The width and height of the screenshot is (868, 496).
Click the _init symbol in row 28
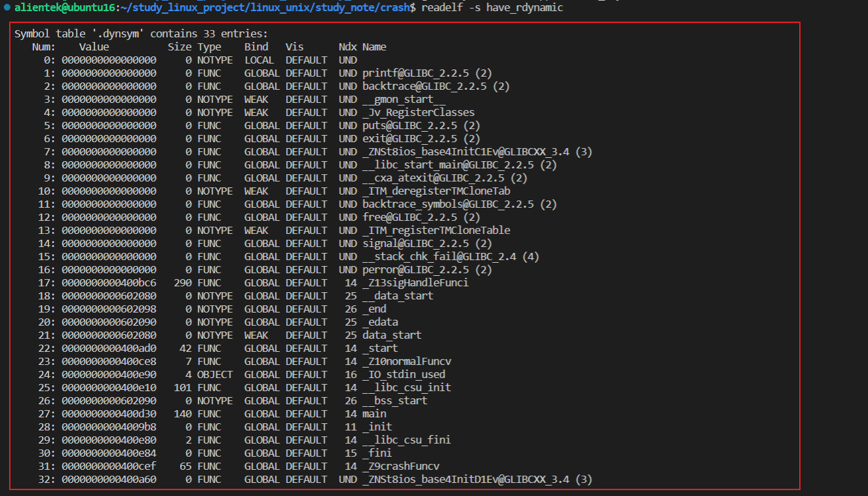click(x=377, y=427)
